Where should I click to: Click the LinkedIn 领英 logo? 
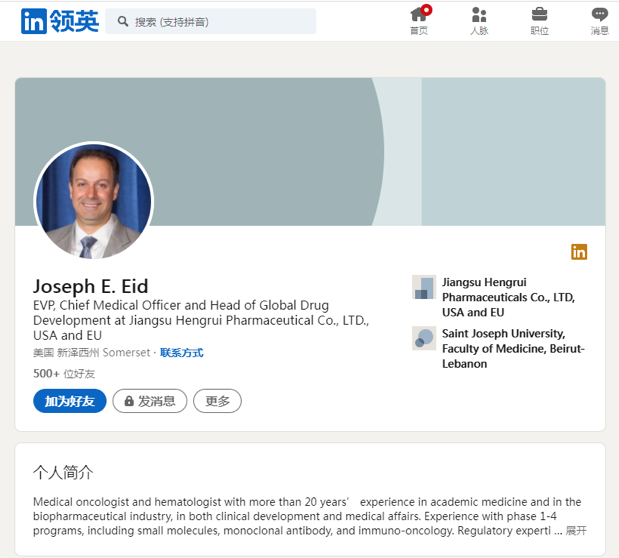coord(60,21)
